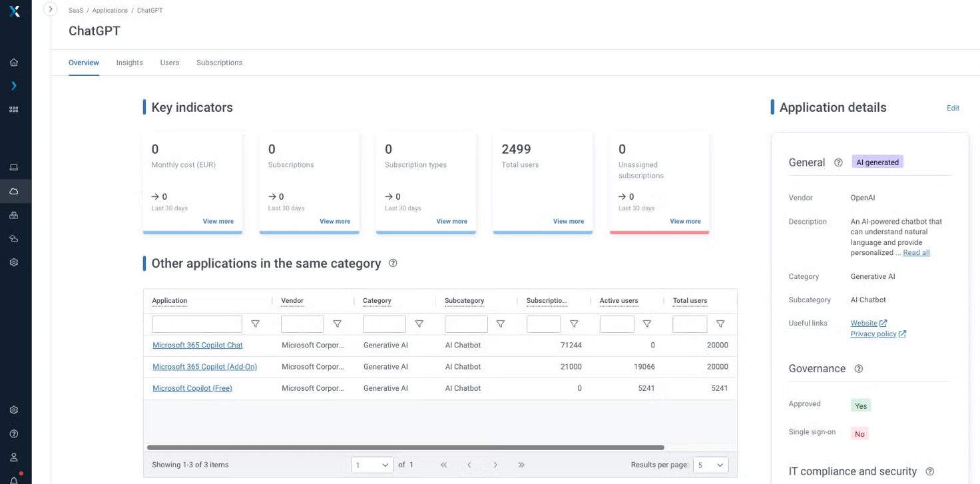Open the user profile icon in sidebar
The height and width of the screenshot is (484, 980).
14,457
